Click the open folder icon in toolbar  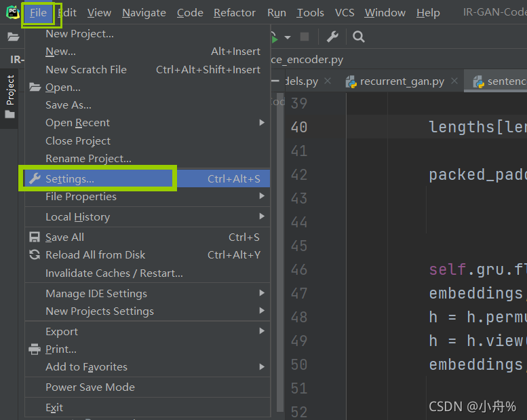13,37
